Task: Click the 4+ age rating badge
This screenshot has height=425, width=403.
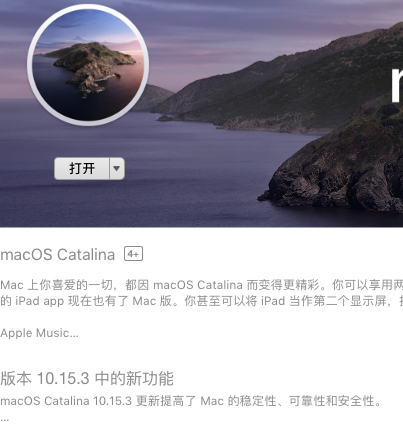Action: [x=133, y=254]
